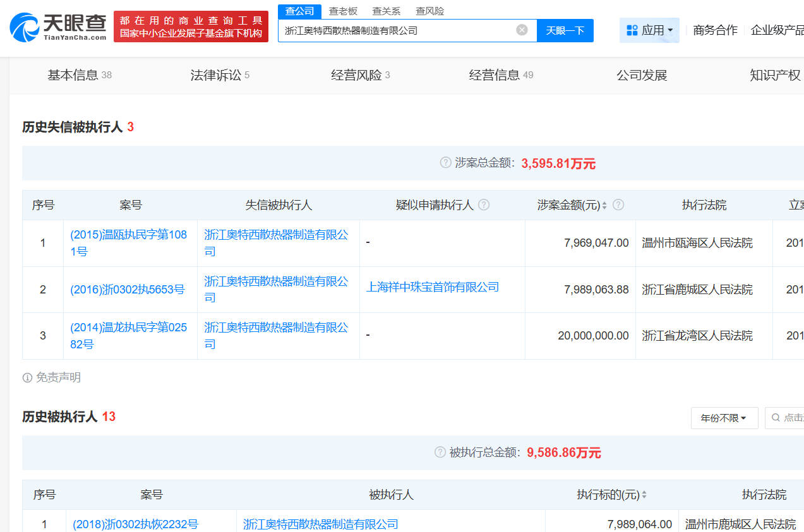
Task: Open 商务合作 link in header
Action: (715, 30)
